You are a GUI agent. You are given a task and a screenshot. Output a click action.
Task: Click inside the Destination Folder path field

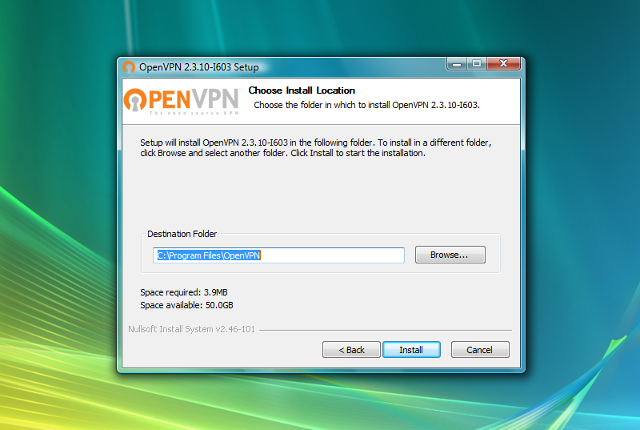coord(279,255)
